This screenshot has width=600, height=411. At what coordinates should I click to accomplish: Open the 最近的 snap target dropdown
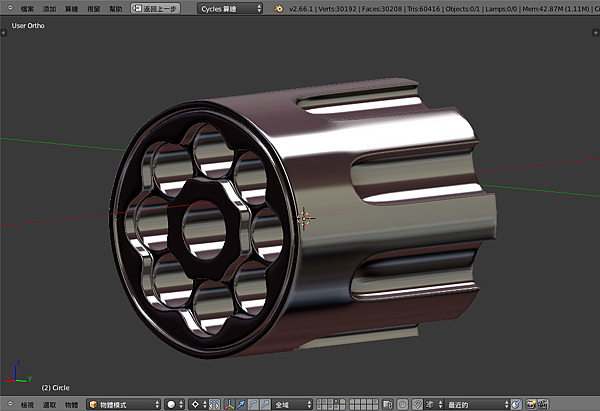coord(477,404)
